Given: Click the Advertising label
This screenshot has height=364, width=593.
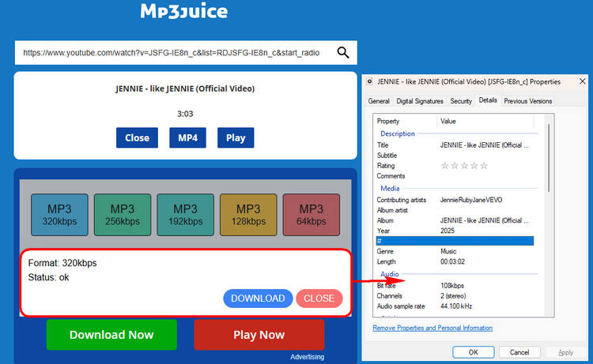Looking at the screenshot, I should (x=307, y=357).
